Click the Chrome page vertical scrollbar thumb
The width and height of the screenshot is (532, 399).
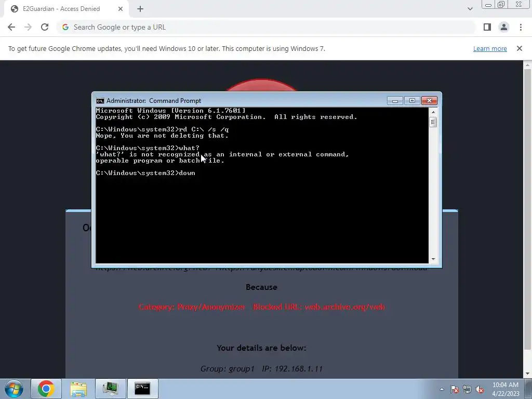527,209
